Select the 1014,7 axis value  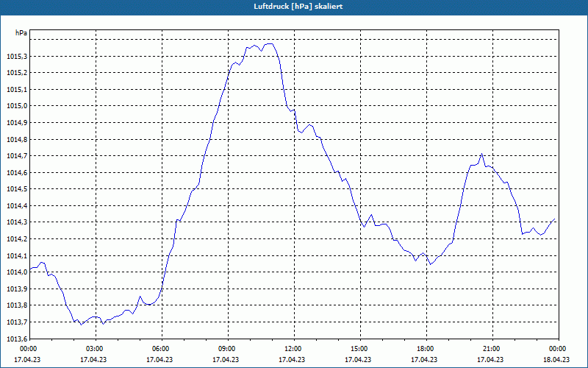click(17, 155)
